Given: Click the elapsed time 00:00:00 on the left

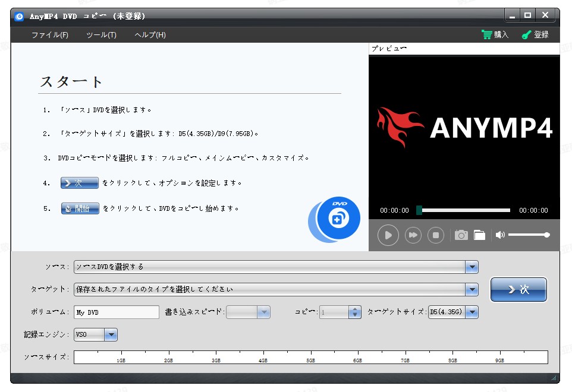Looking at the screenshot, I should coord(394,210).
